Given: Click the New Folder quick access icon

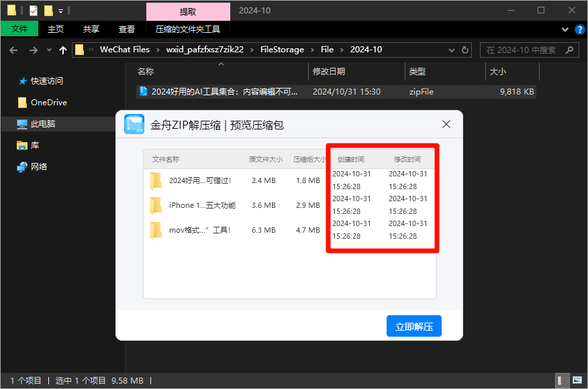Looking at the screenshot, I should [48, 11].
